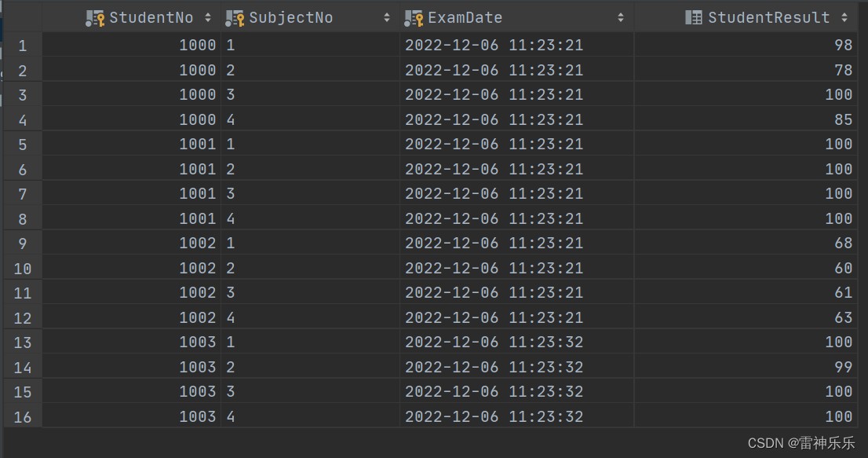This screenshot has height=458, width=868.
Task: Click the ExamDate column key icon
Action: [414, 18]
